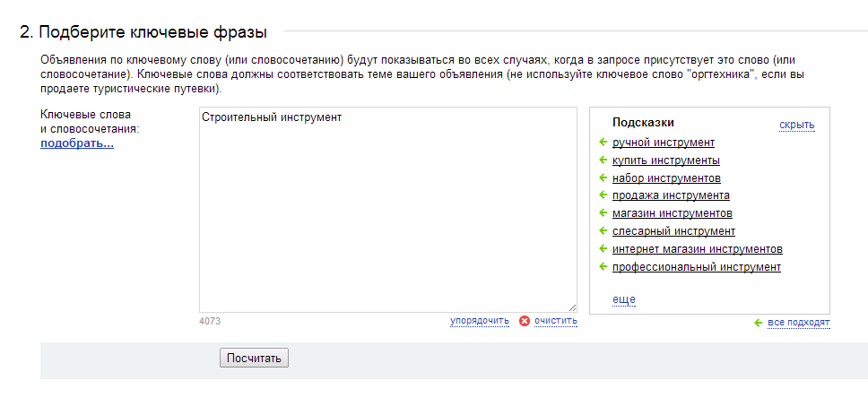Click the 'Посчитать' button
The width and height of the screenshot is (868, 398).
[x=254, y=358]
